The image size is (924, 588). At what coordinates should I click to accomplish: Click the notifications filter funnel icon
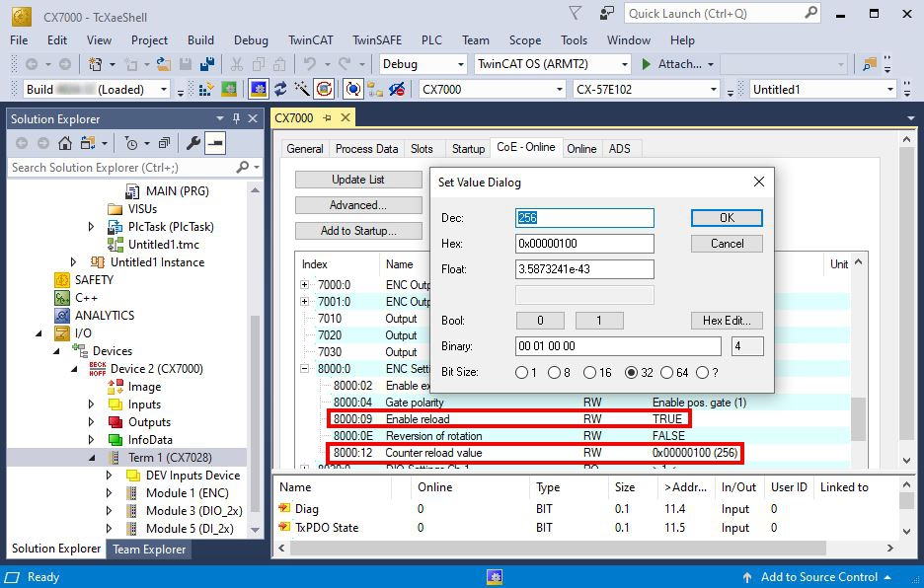(x=576, y=13)
